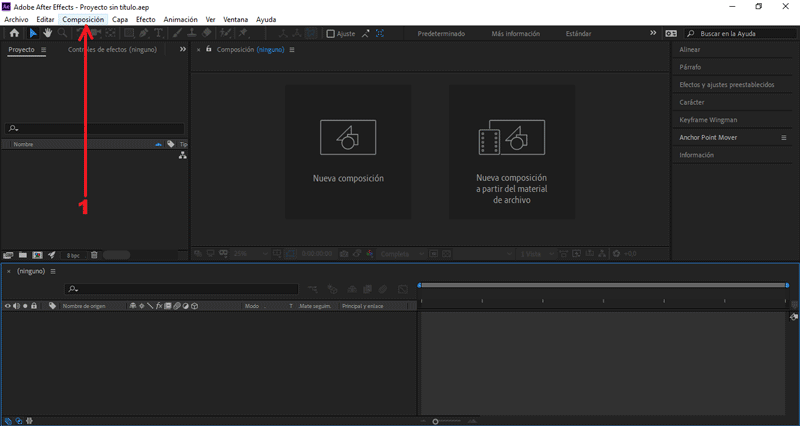800x426 pixels.
Task: Click Nueva composición button
Action: coord(347,152)
